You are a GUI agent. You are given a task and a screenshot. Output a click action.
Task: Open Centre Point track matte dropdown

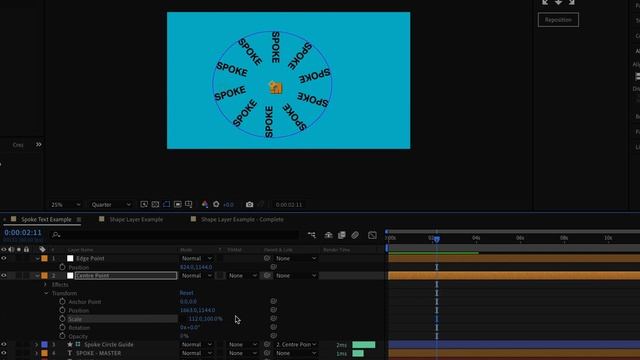(242, 276)
